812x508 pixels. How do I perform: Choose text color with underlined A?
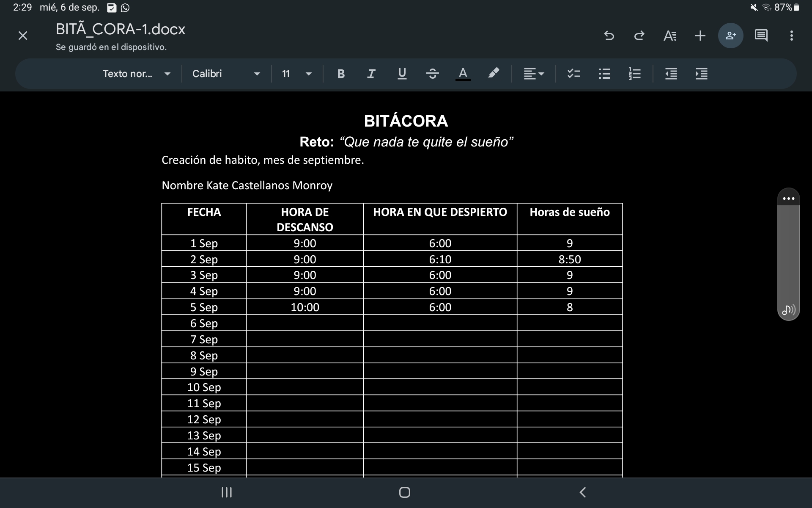(463, 74)
